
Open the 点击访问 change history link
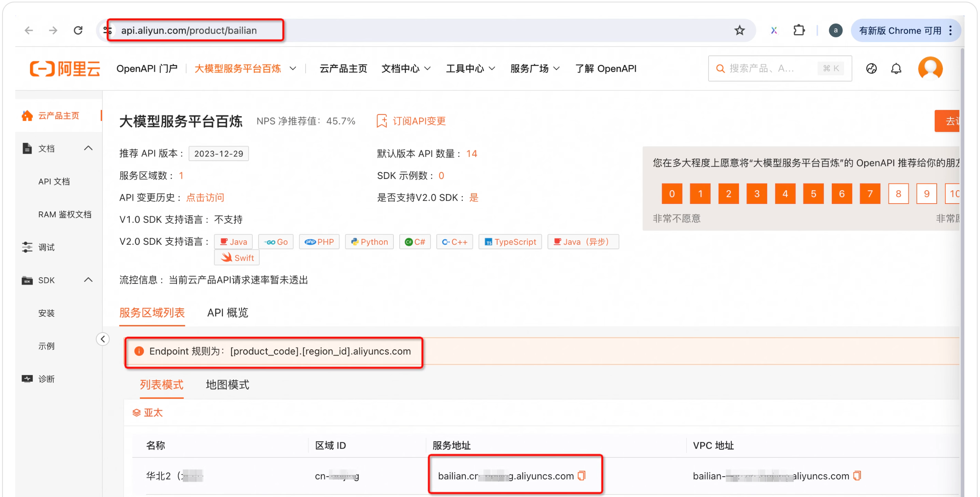(x=205, y=198)
